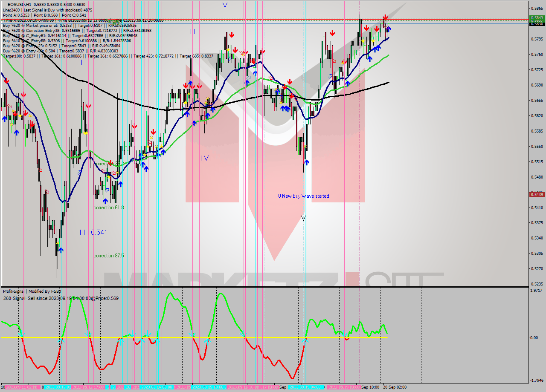546x392 pixels.
Task: Click the 0.5795 price axis value
Action: tap(537, 39)
